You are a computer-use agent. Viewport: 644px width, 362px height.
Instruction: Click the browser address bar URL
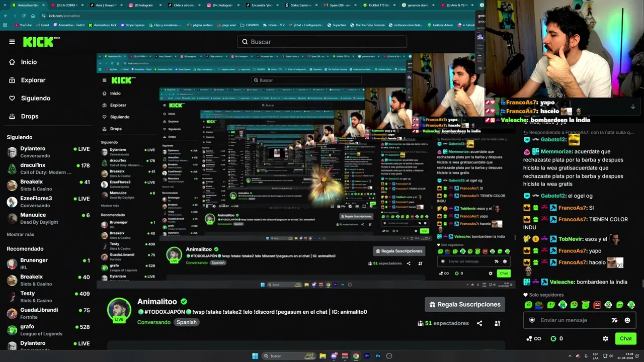click(x=64, y=16)
